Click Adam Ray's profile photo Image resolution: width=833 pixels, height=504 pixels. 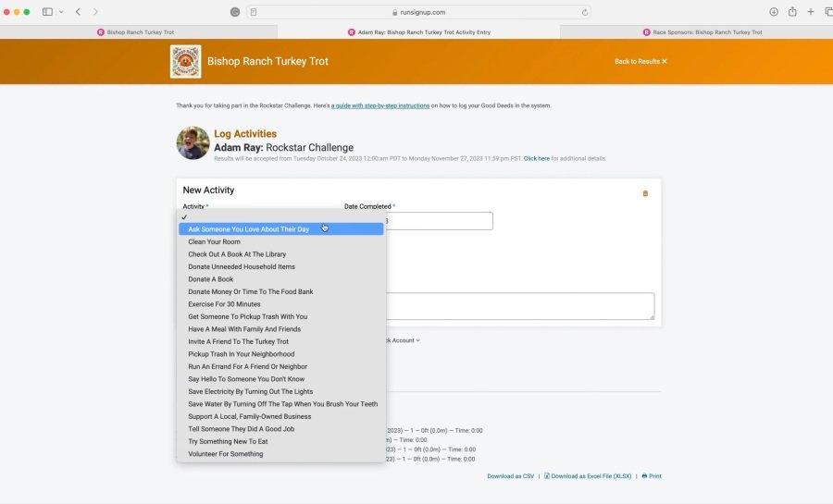(193, 142)
